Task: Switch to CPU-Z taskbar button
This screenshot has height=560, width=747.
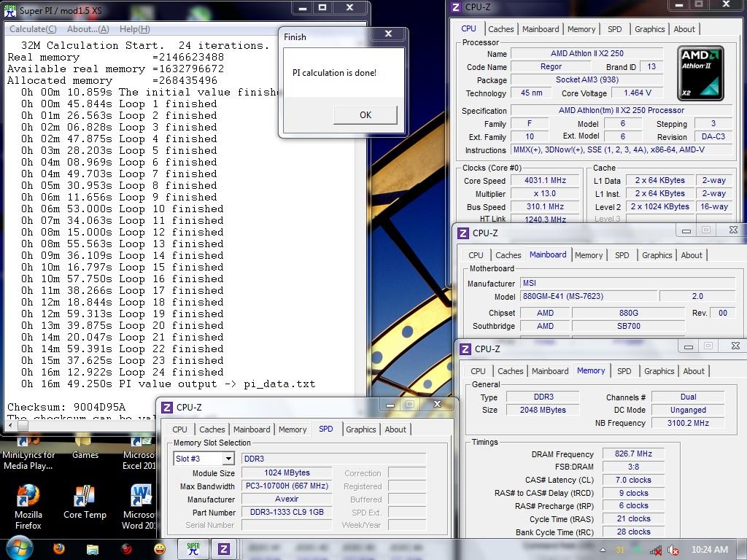Action: coord(224,549)
